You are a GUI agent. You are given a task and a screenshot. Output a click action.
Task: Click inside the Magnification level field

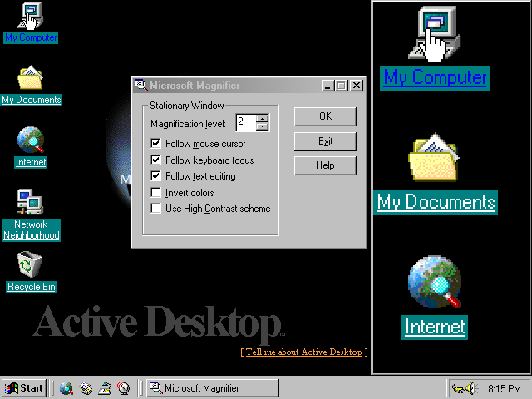[x=246, y=122]
